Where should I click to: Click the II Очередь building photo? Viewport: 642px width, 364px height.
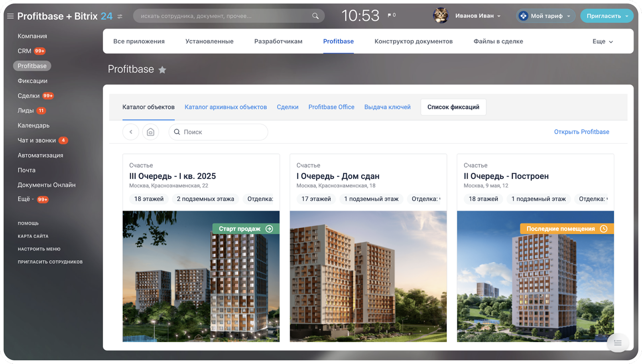tap(535, 277)
